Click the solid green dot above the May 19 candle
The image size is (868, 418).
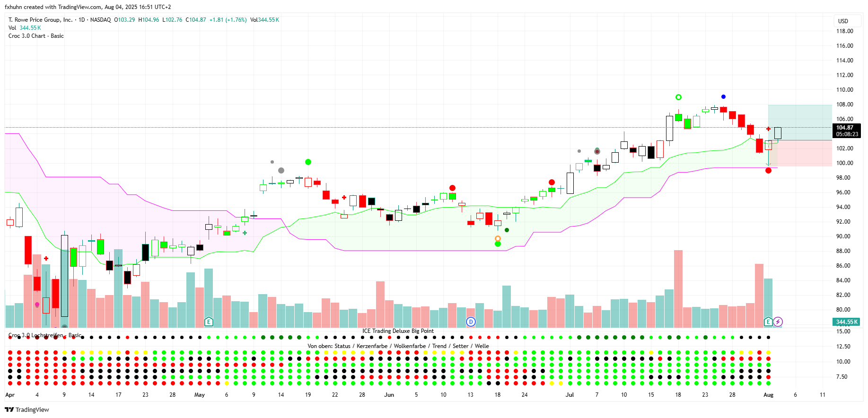pos(308,162)
